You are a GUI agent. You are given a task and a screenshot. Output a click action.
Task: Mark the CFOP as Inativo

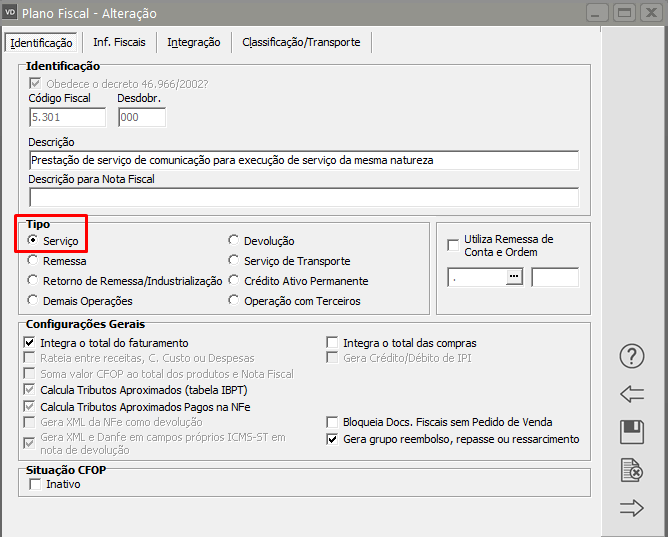click(35, 484)
